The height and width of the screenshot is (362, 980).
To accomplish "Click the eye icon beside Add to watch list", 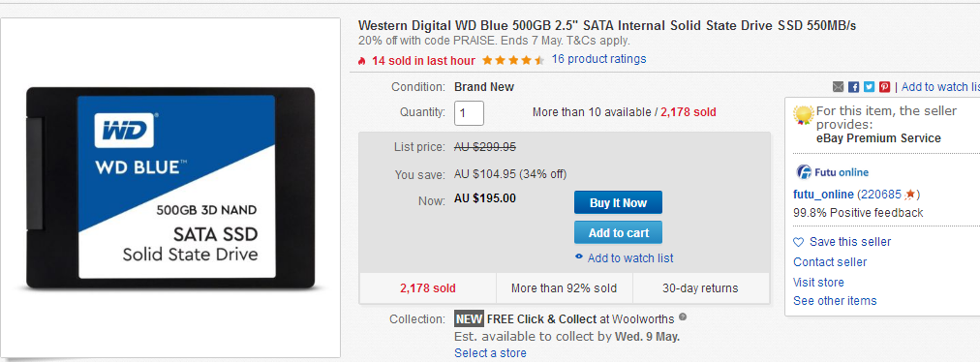I will [x=579, y=256].
